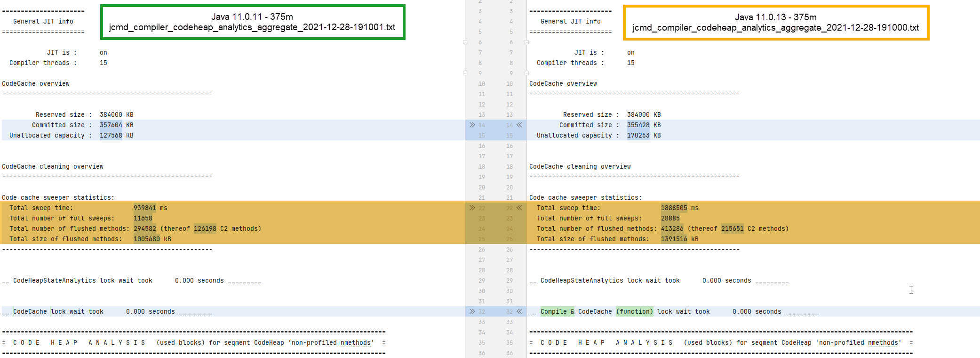Click '0.000 seconds' on right Compile & CodeCache line
This screenshot has width=980, height=358.
click(757, 311)
